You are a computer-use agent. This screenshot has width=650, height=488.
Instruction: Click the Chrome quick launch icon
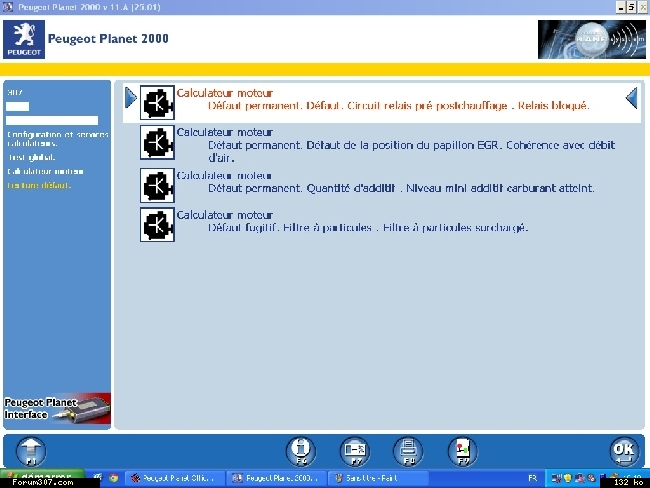(x=113, y=478)
